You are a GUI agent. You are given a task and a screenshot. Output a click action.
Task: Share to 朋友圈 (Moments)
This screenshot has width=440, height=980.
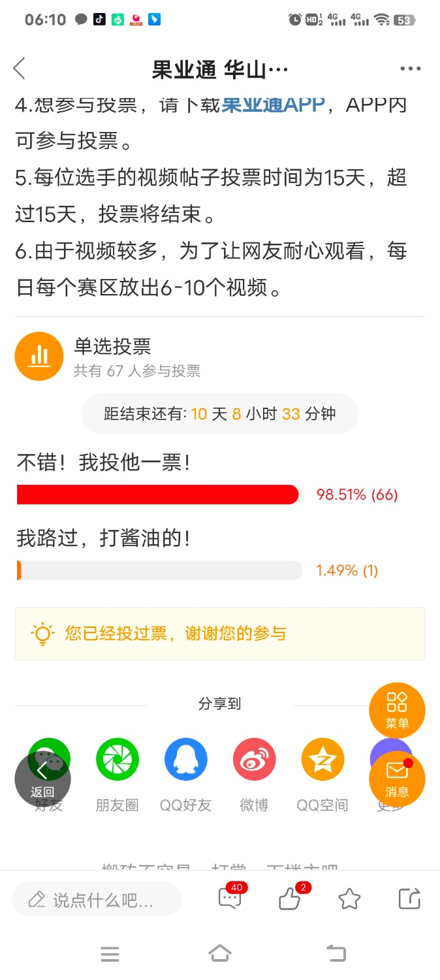click(118, 759)
